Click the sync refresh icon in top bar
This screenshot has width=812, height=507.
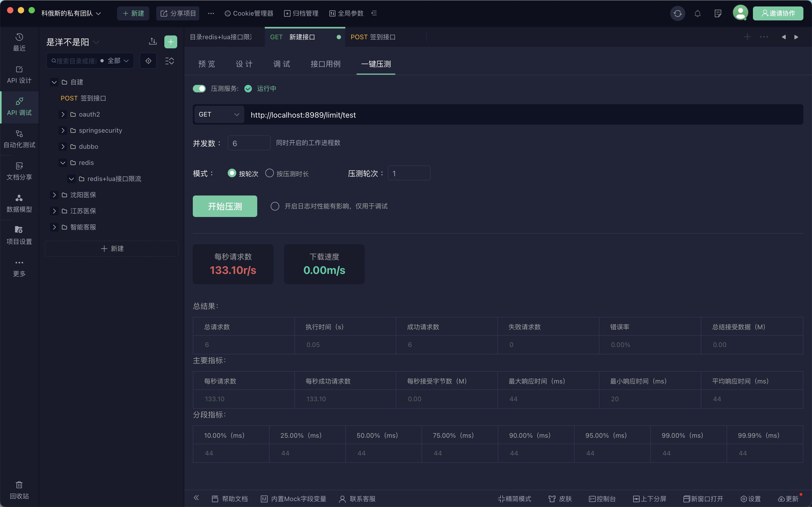pos(677,13)
